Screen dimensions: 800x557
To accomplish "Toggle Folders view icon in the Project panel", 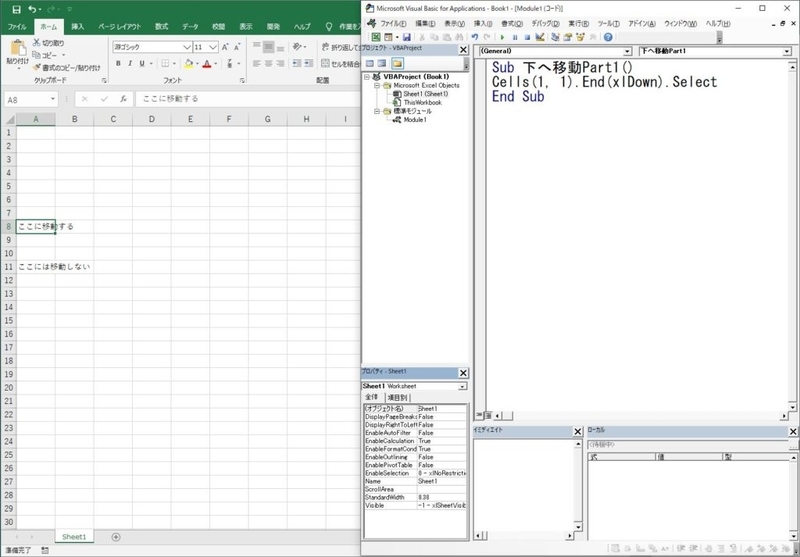I will [x=397, y=63].
